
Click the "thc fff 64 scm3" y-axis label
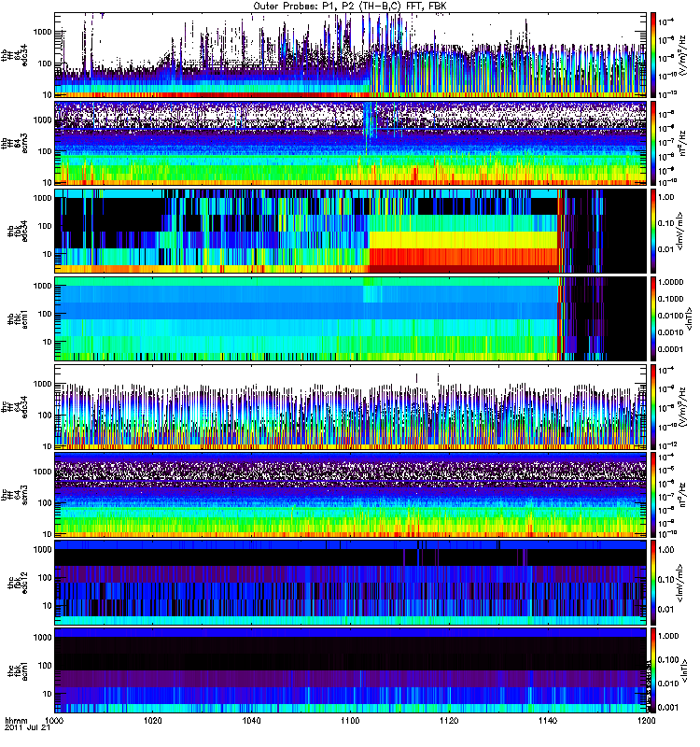click(x=15, y=495)
